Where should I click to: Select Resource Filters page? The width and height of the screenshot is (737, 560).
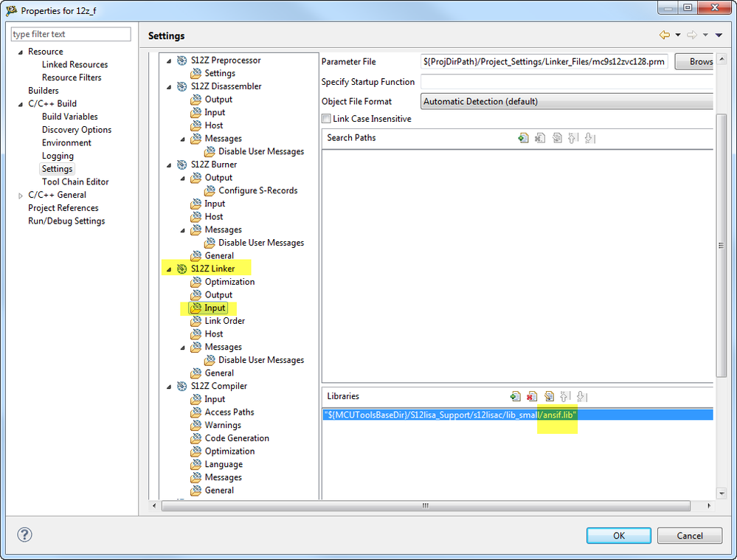click(72, 77)
